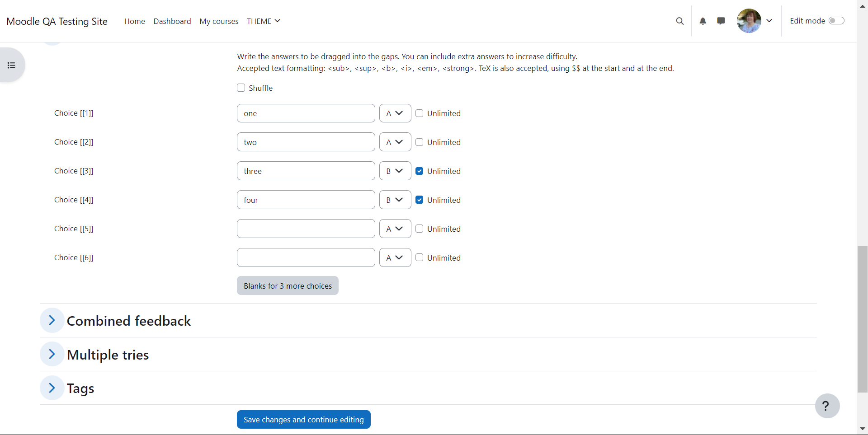Click the Tags heading text
This screenshot has height=435, width=868.
click(x=80, y=388)
